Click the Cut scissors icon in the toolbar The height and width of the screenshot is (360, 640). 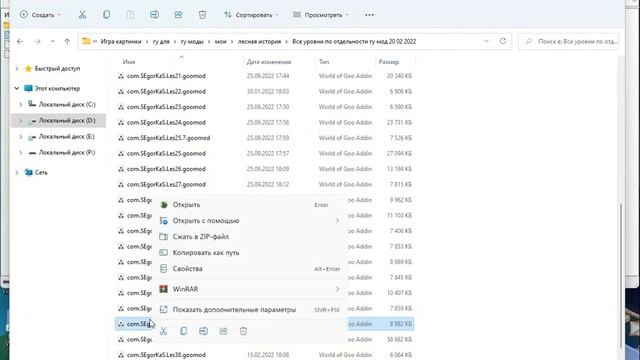click(82, 15)
